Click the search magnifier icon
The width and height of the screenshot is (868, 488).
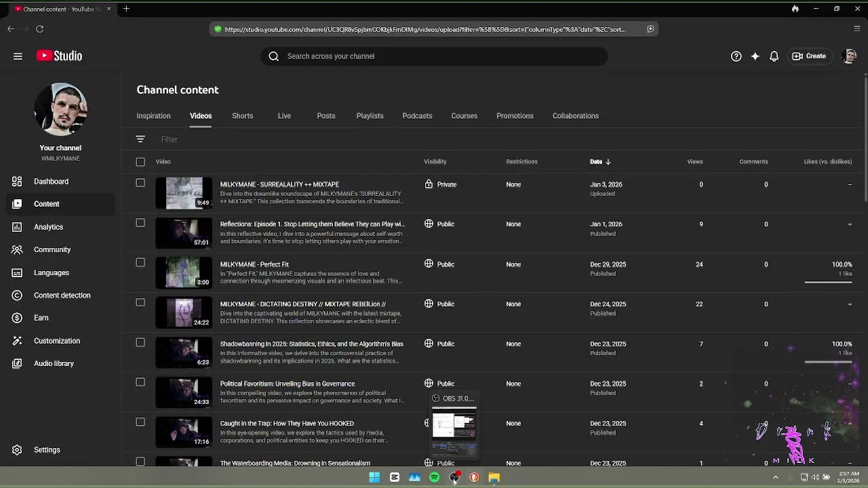(274, 56)
